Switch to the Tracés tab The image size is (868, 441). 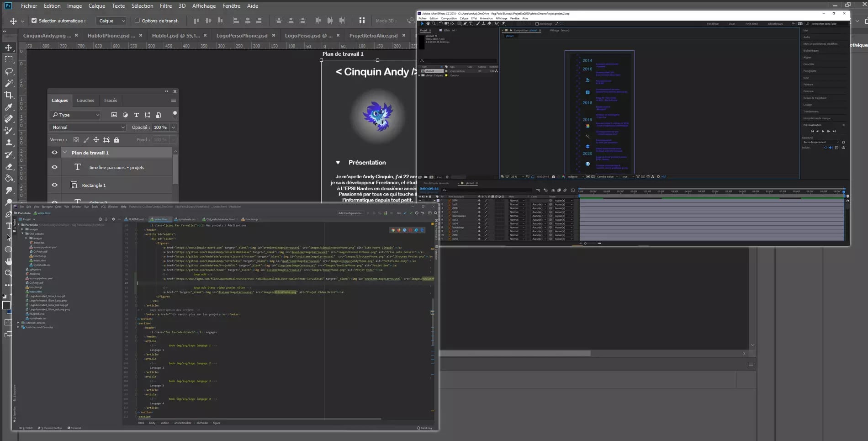point(110,101)
